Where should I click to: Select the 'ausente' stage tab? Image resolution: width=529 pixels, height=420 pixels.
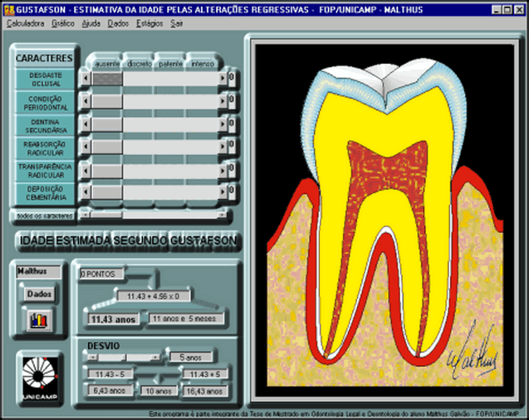point(106,63)
